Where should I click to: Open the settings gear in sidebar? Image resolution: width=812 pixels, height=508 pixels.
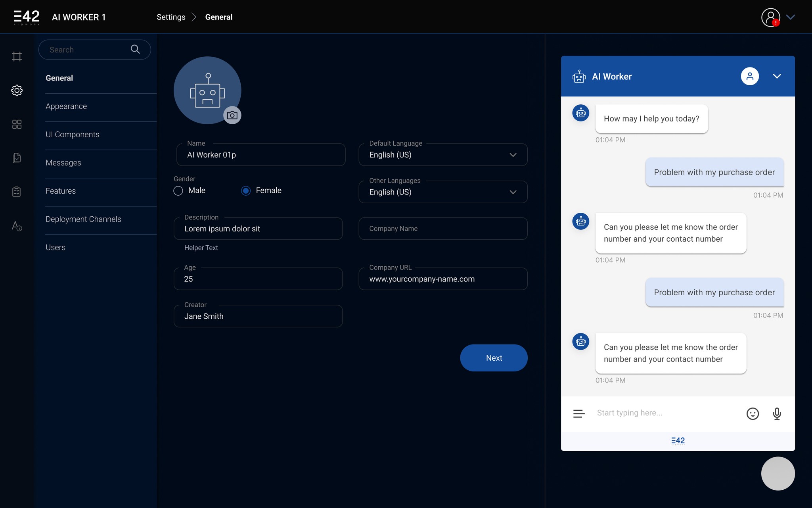17,90
